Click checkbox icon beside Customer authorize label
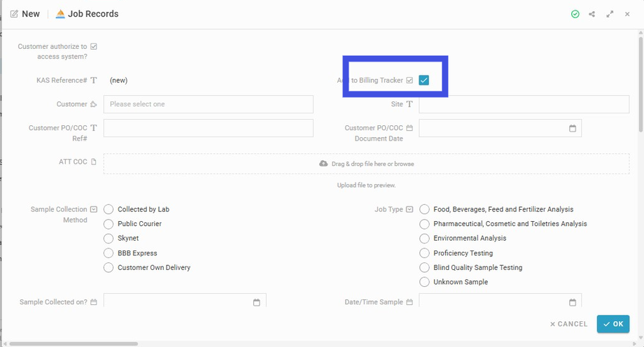This screenshot has width=644, height=347. coord(94,46)
